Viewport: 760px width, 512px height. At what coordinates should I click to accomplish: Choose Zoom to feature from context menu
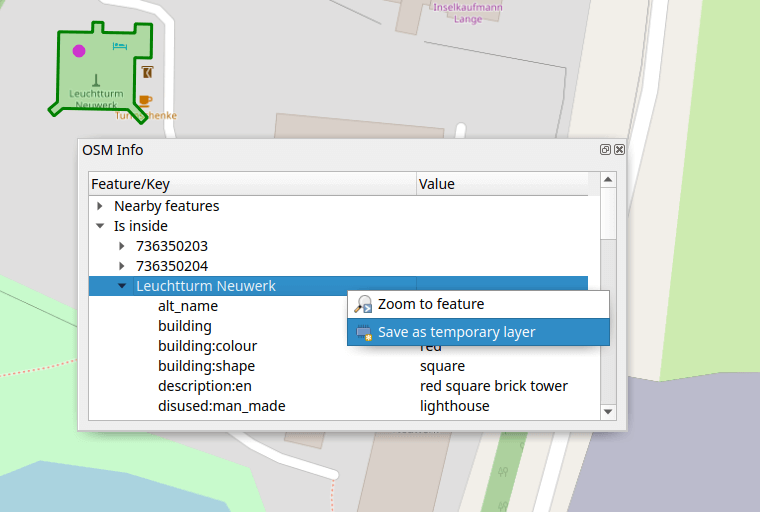pos(430,304)
